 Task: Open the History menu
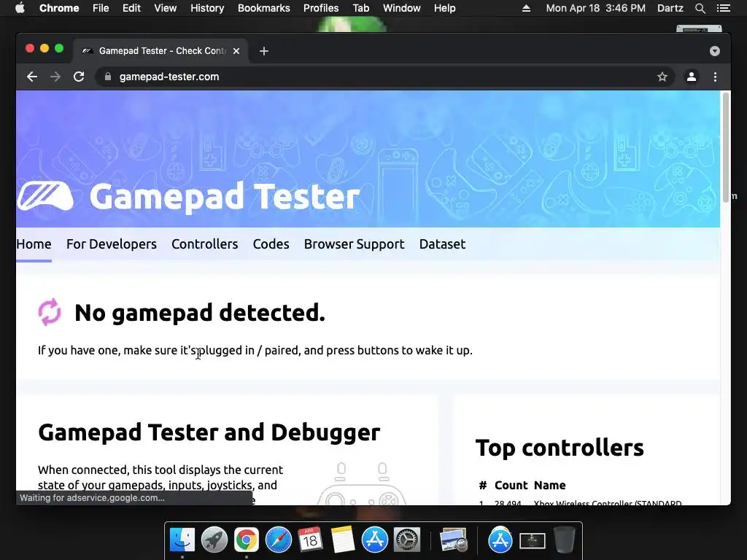pos(207,8)
